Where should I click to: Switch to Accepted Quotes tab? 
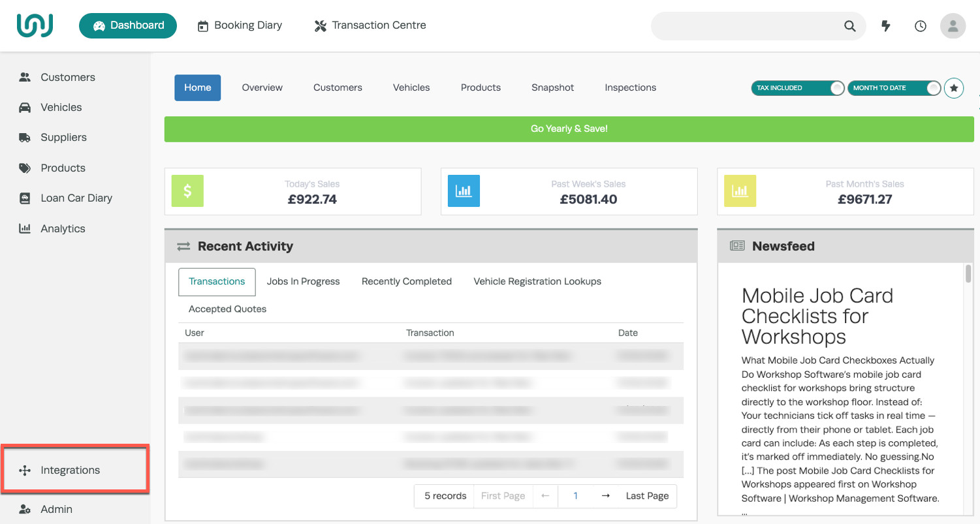tap(227, 309)
